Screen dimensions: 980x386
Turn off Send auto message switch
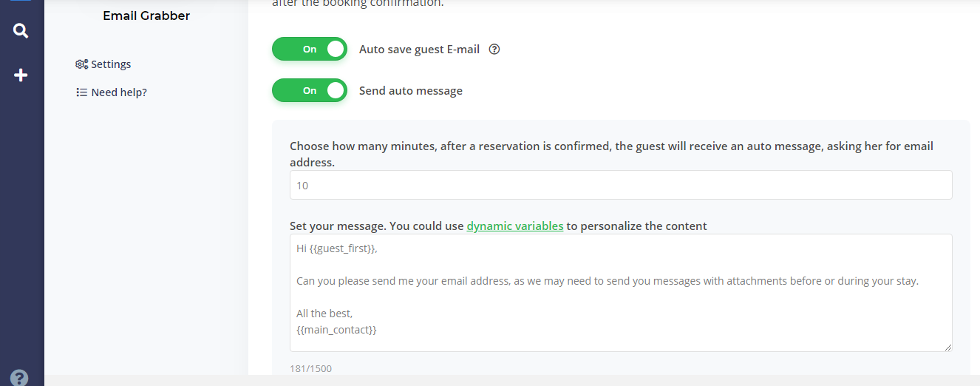pos(310,90)
